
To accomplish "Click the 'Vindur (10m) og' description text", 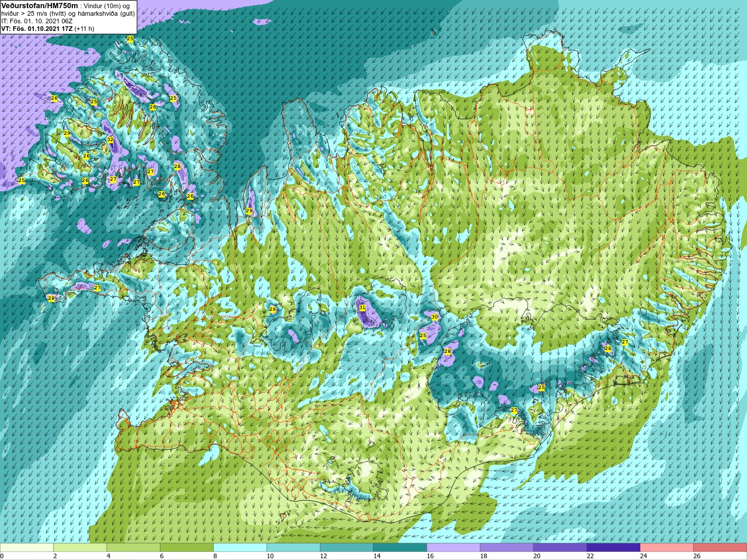I will [107, 6].
